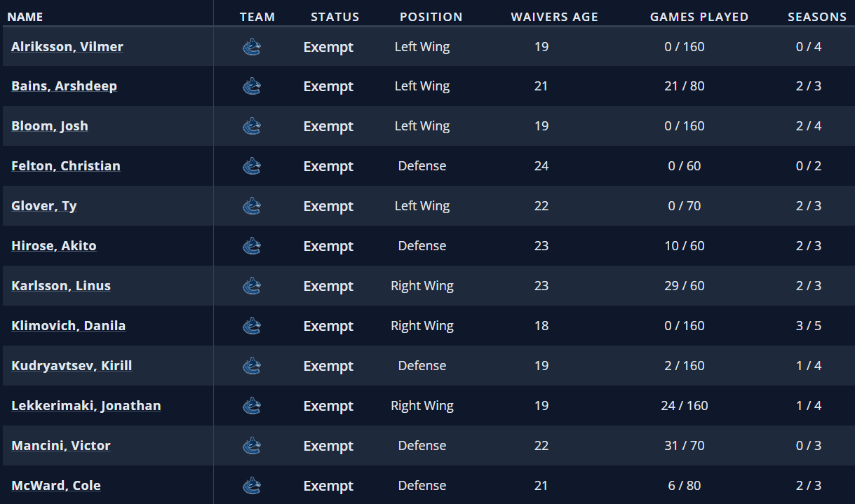Click the Status column header
The height and width of the screenshot is (504, 855).
coord(335,17)
